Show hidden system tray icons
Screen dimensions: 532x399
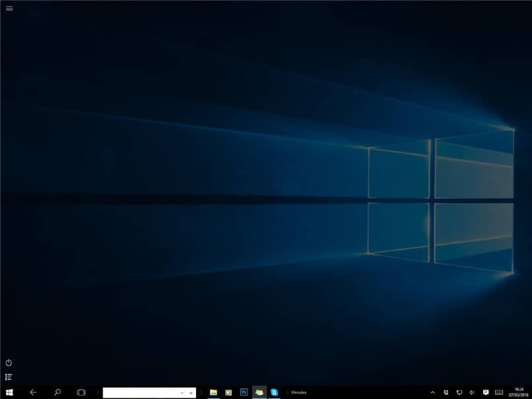click(x=432, y=392)
